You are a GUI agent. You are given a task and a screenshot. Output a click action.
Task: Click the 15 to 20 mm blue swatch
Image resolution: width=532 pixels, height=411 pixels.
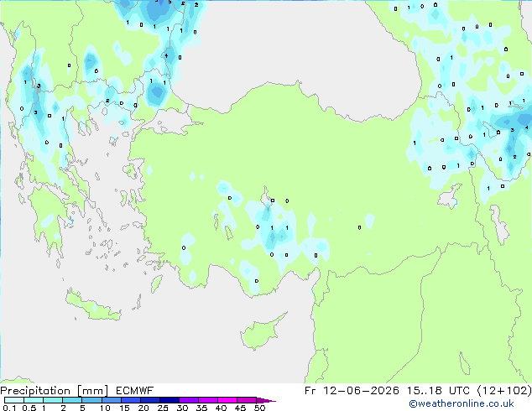[131, 400]
